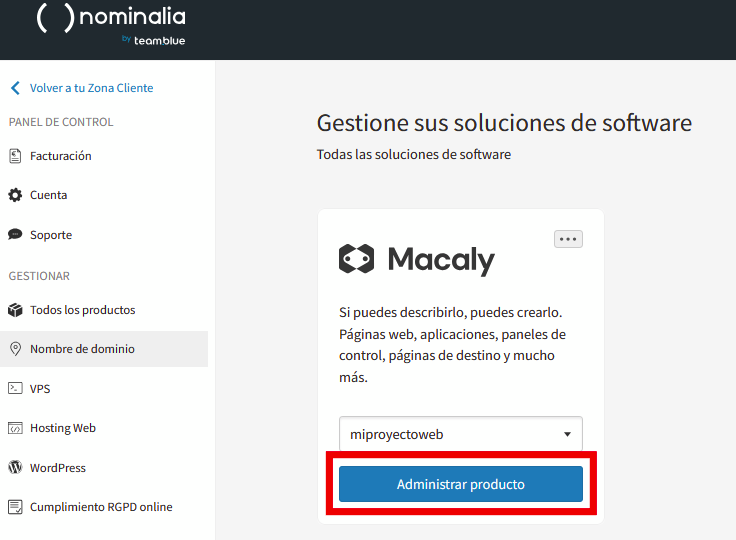
Task: Follow the Volver a tu Zona Cliente link
Action: (x=92, y=88)
